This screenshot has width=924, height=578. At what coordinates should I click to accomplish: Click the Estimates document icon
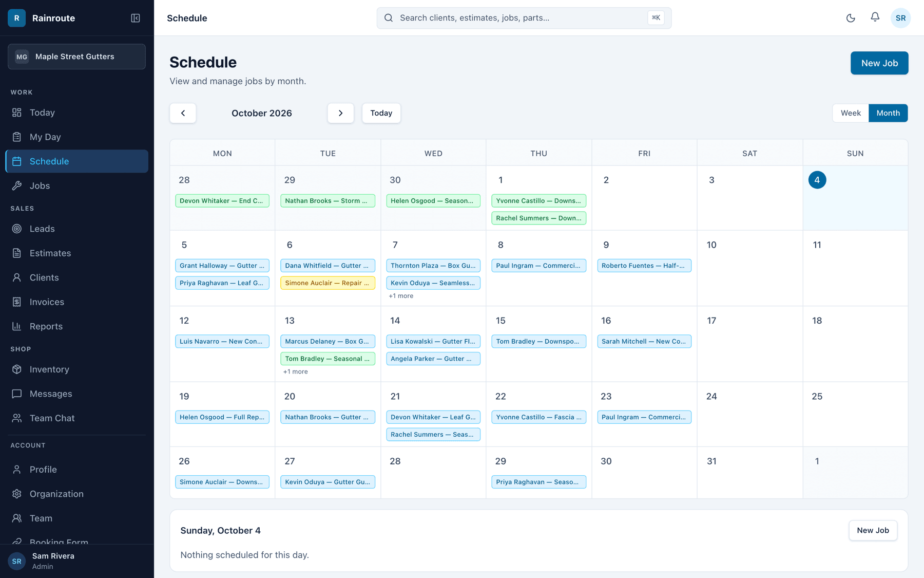click(x=17, y=253)
